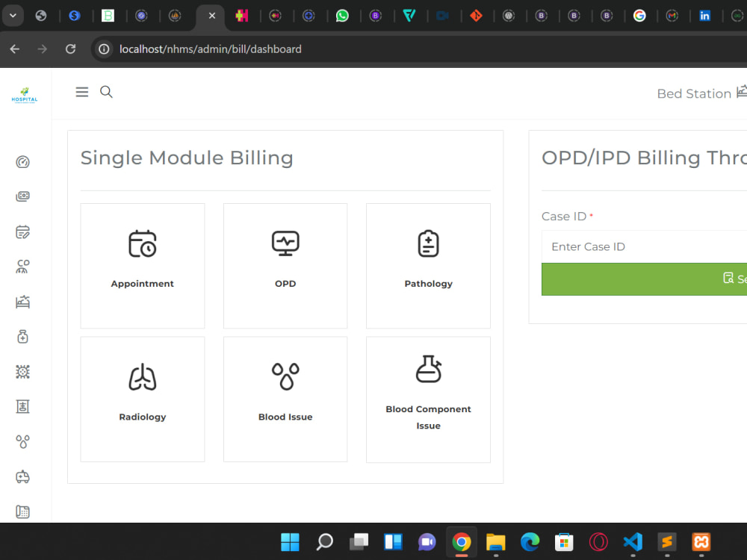Open XAMPP control panel from taskbar

tap(701, 542)
